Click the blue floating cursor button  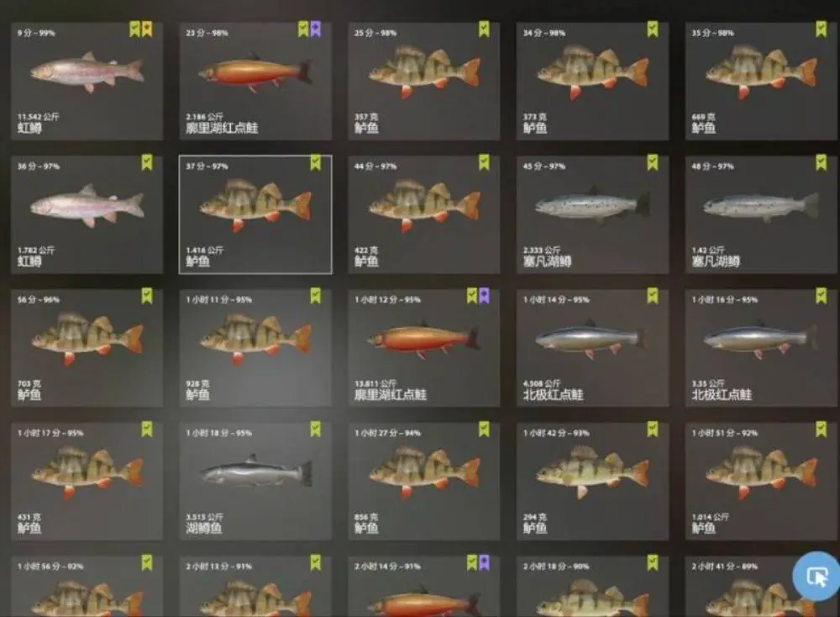point(816,577)
